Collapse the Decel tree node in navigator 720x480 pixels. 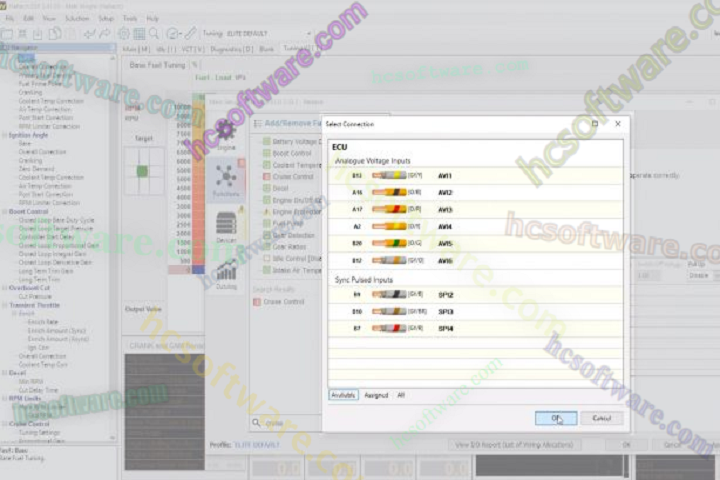(5, 373)
